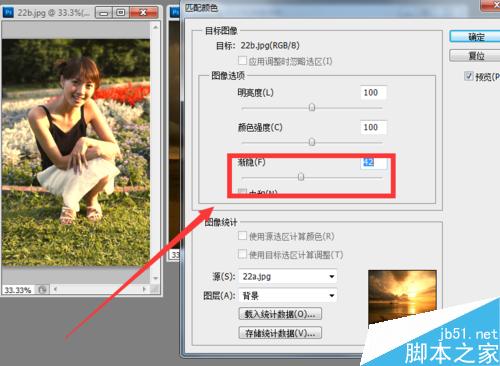Toggle 使用源选区计算颜色 checkbox
Viewport: 500px width, 366px height.
pyautogui.click(x=242, y=236)
